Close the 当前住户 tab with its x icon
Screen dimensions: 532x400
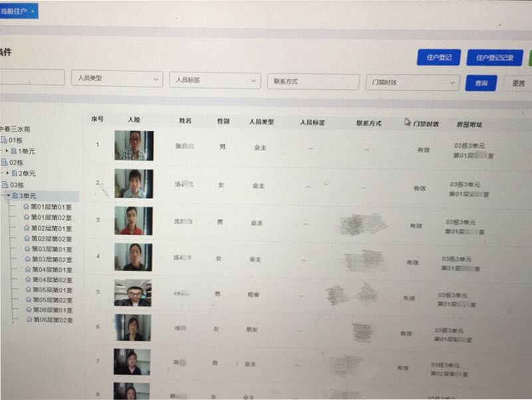pyautogui.click(x=33, y=12)
